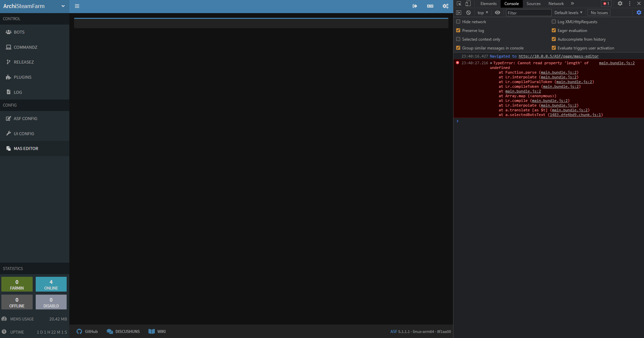
Task: Open the Releasez page
Action: [24, 62]
